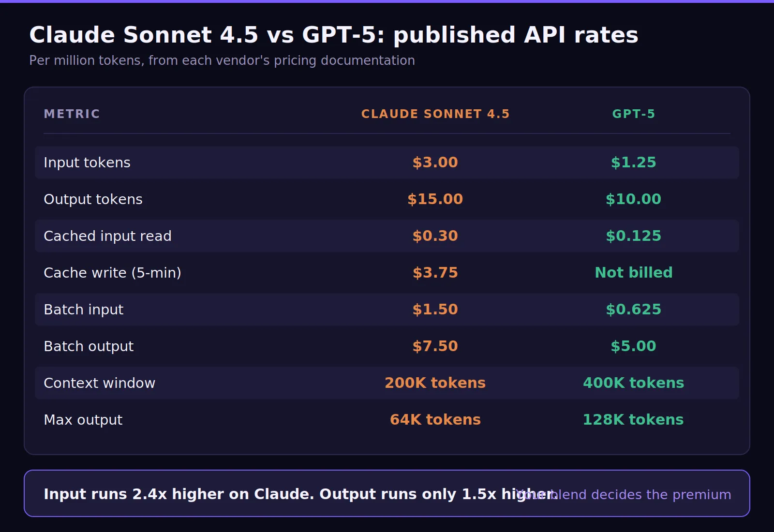This screenshot has width=774, height=532.
Task: Click the 'METRIC' column header
Action: (72, 114)
